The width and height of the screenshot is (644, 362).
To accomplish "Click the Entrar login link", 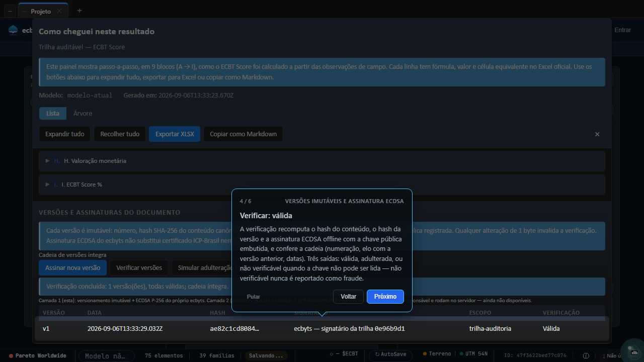I will 622,30.
